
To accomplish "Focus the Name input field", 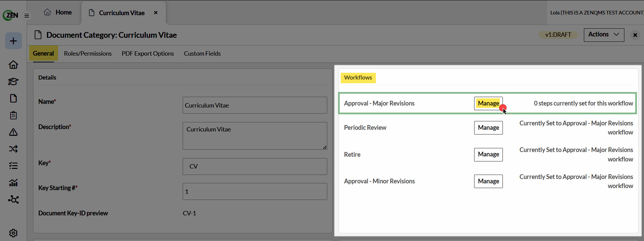I will point(255,105).
